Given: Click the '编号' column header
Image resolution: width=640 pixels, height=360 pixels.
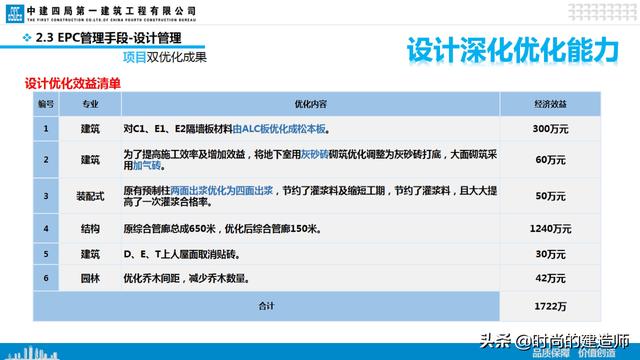Looking at the screenshot, I should coord(46,104).
